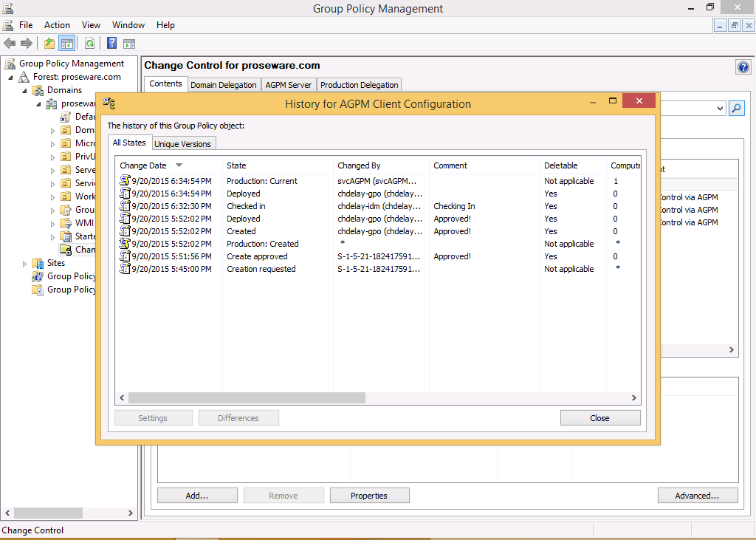Click the blue Help toolbar icon
The width and height of the screenshot is (756, 540).
(x=112, y=44)
